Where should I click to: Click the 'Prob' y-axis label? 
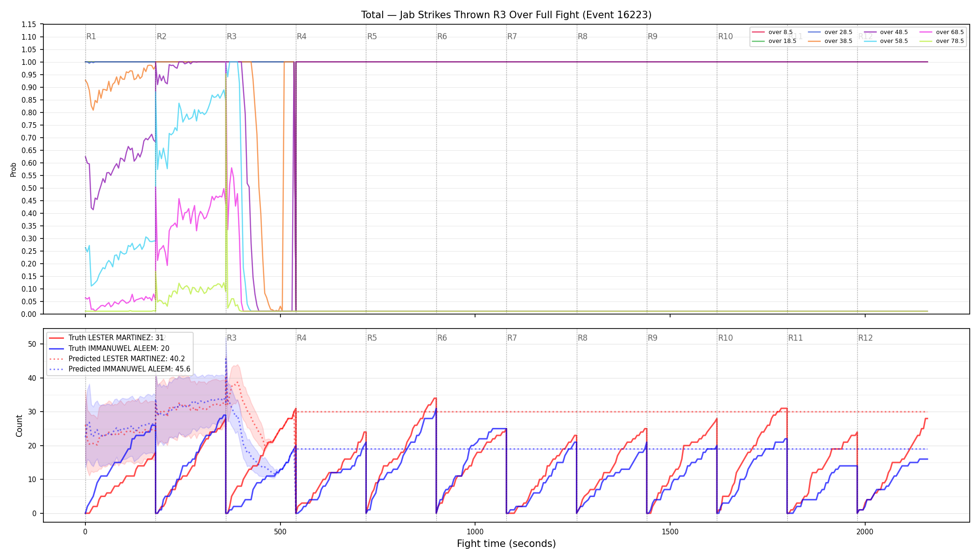(14, 169)
